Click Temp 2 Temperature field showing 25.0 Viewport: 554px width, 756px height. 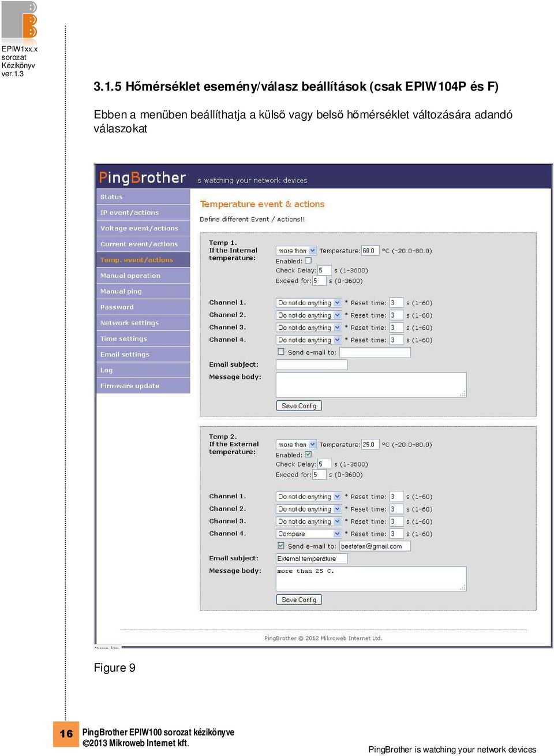click(370, 445)
